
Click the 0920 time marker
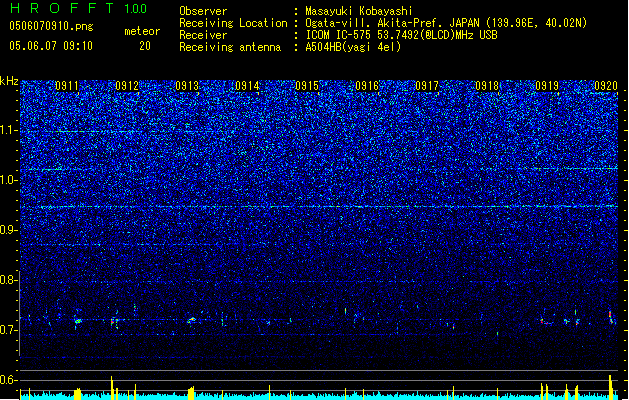606,86
